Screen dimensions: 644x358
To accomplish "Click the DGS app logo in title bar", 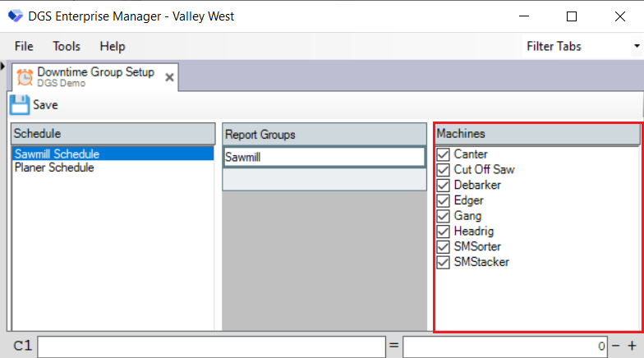I will pyautogui.click(x=15, y=16).
